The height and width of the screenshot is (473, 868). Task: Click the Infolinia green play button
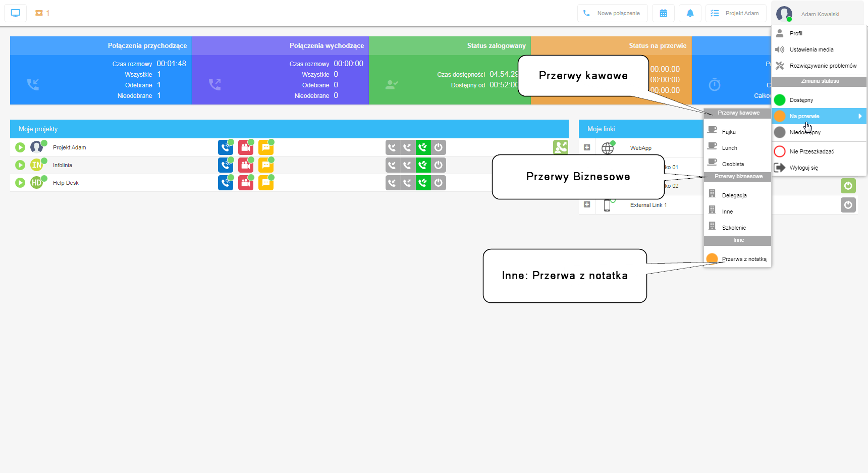coord(20,165)
